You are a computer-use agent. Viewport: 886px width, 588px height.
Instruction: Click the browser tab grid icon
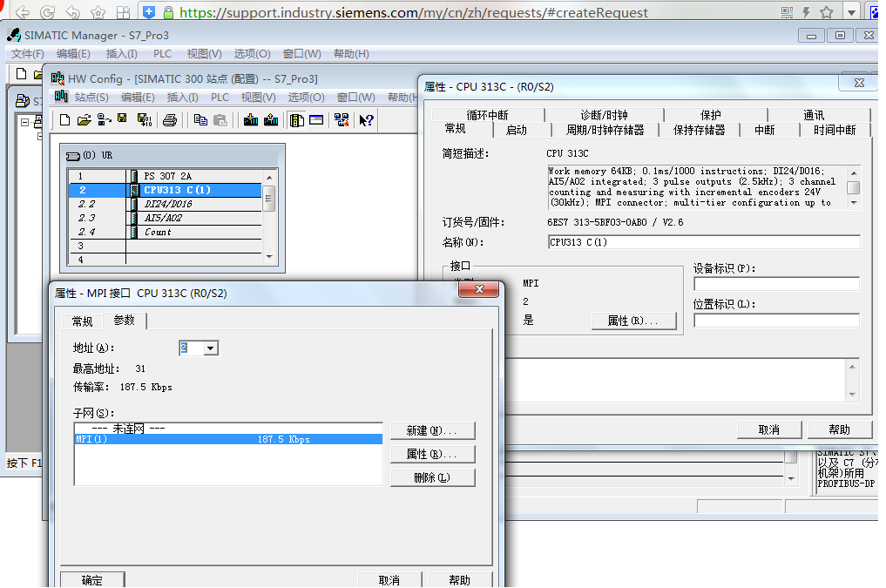(123, 12)
